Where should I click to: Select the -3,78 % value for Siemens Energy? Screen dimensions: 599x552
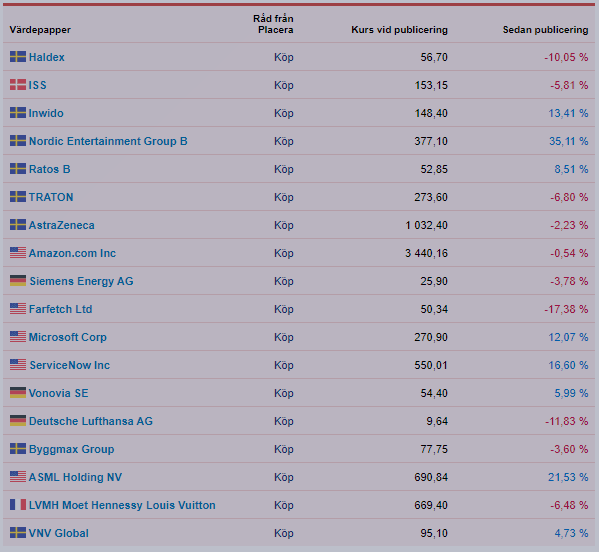coord(569,281)
